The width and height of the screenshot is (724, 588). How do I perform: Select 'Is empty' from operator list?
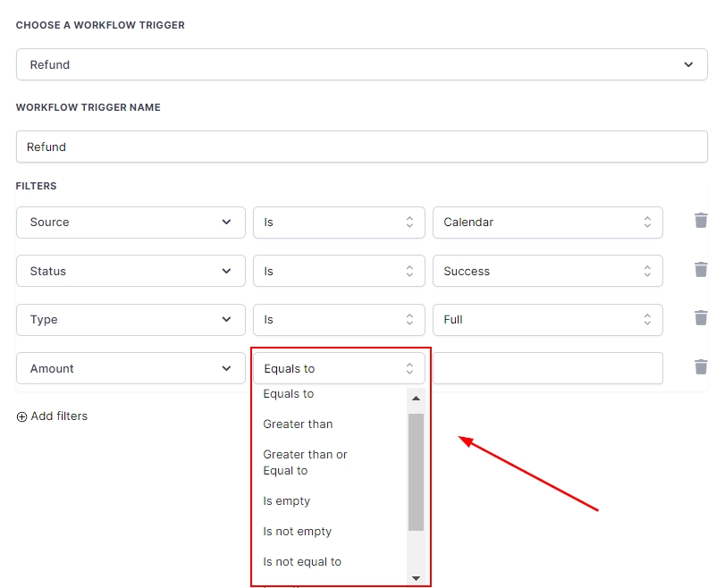coord(287,501)
